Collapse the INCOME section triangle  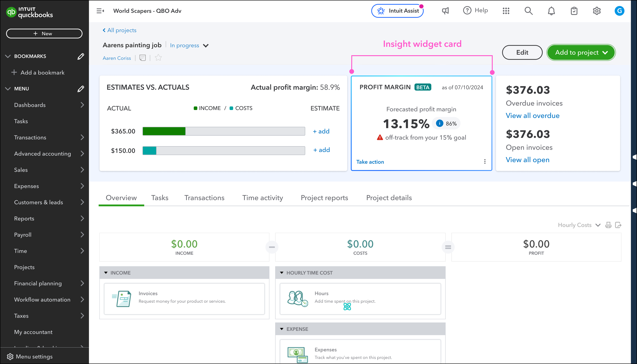point(106,273)
